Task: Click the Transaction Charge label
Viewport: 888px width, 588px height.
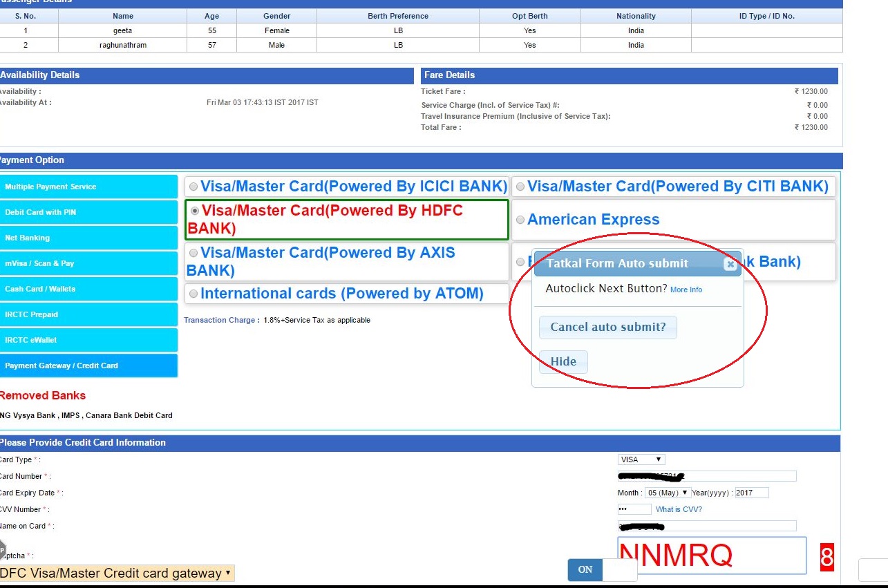Action: [222, 320]
